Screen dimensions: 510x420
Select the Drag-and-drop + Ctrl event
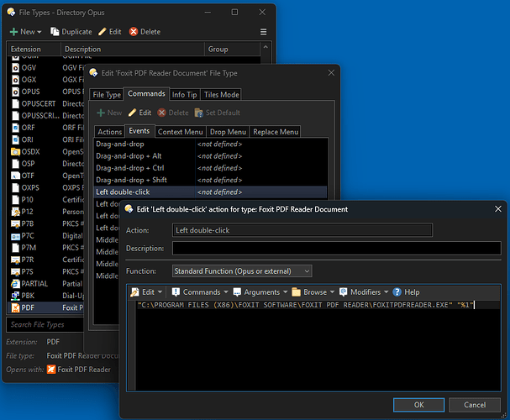(211, 168)
